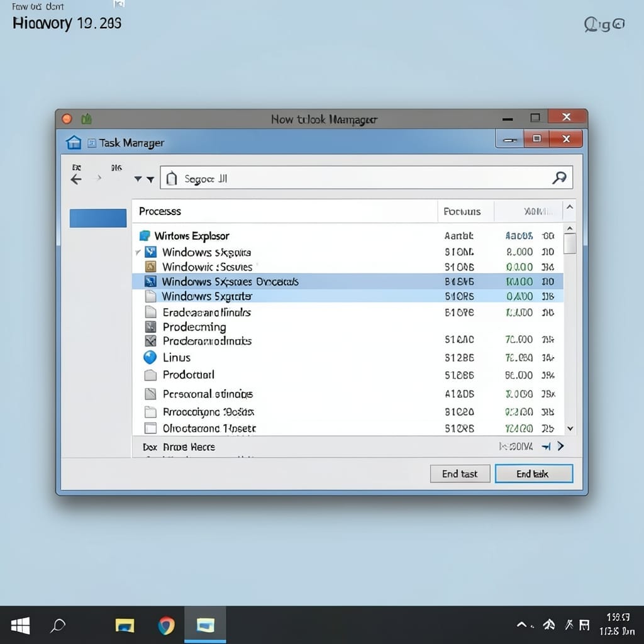
Task: Click the Wirtows Explosor process icon
Action: click(x=145, y=235)
